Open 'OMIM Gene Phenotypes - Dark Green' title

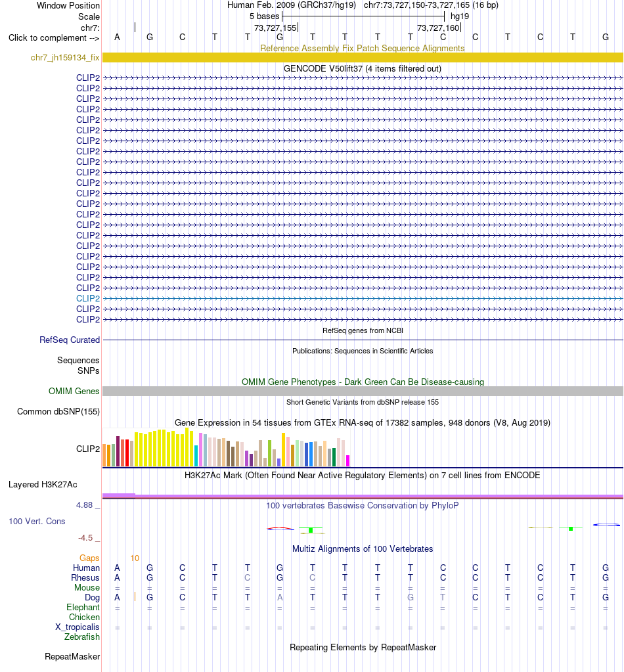point(363,382)
